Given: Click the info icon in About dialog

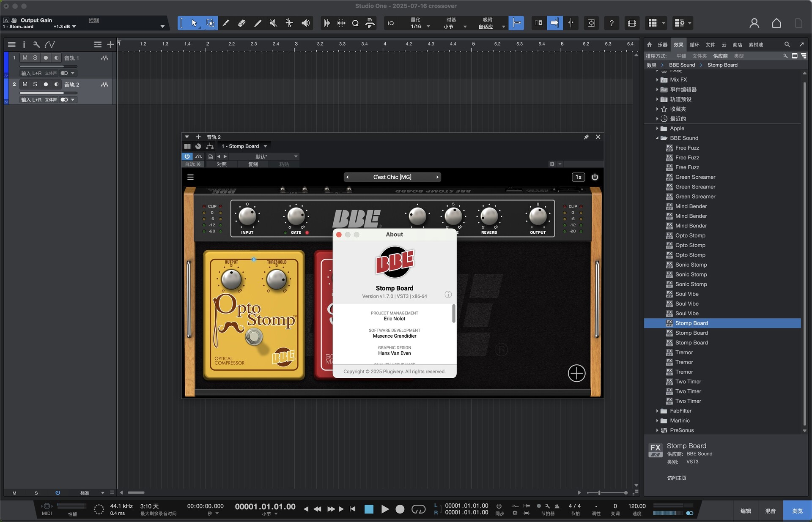Looking at the screenshot, I should (448, 295).
